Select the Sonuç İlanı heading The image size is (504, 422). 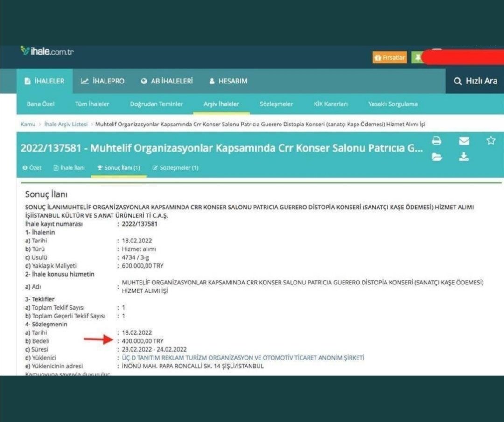[46, 194]
